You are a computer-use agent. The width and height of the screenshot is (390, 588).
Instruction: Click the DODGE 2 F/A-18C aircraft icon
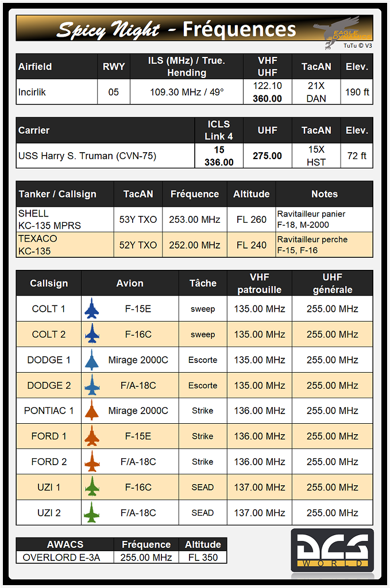pyautogui.click(x=92, y=385)
